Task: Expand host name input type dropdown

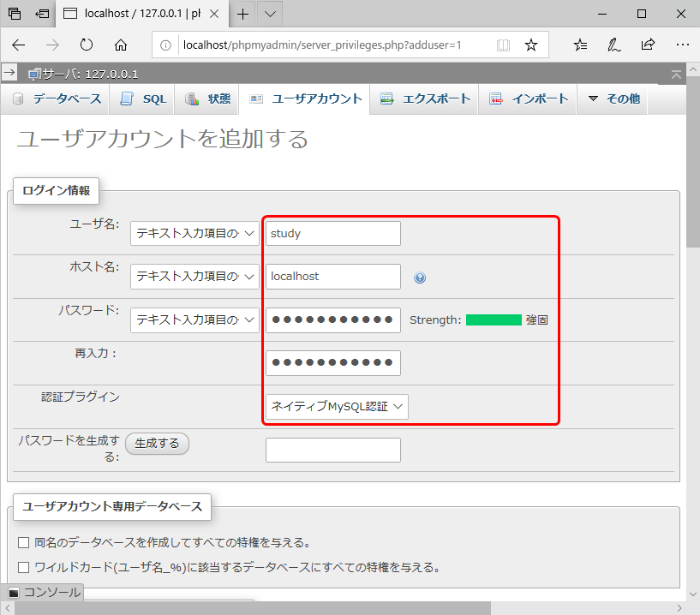Action: 194,277
